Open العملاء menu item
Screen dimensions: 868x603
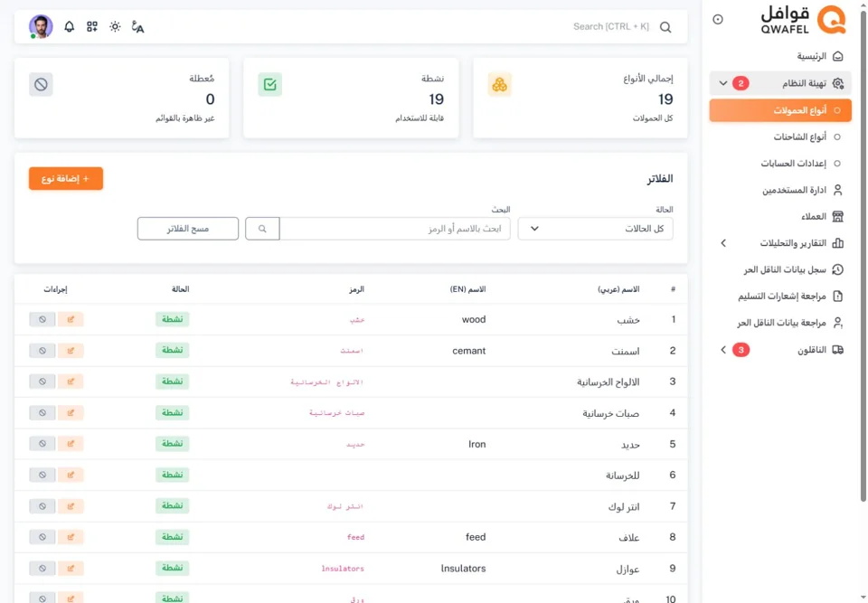click(780, 216)
